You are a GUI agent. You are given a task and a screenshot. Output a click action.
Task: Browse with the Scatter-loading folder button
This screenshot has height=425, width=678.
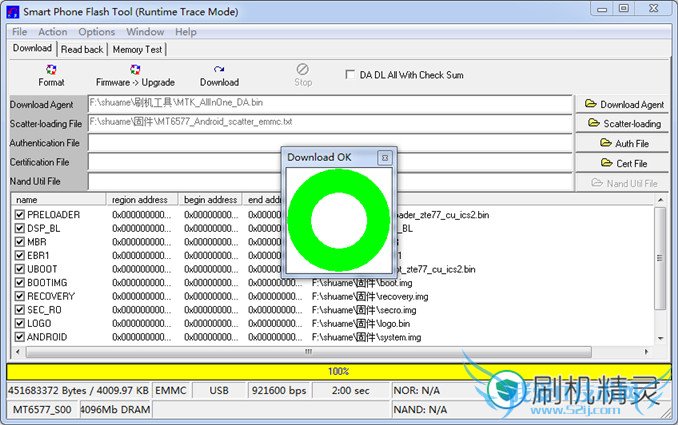point(624,124)
